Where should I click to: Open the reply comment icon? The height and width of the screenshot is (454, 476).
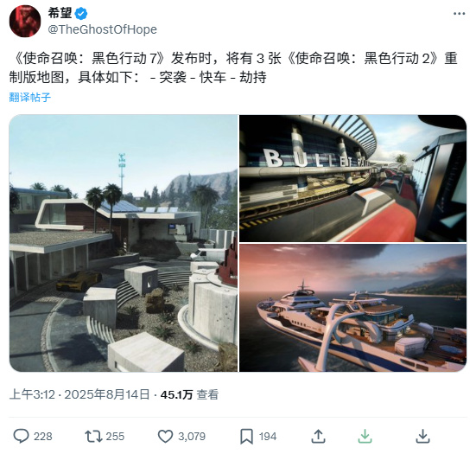coord(21,436)
